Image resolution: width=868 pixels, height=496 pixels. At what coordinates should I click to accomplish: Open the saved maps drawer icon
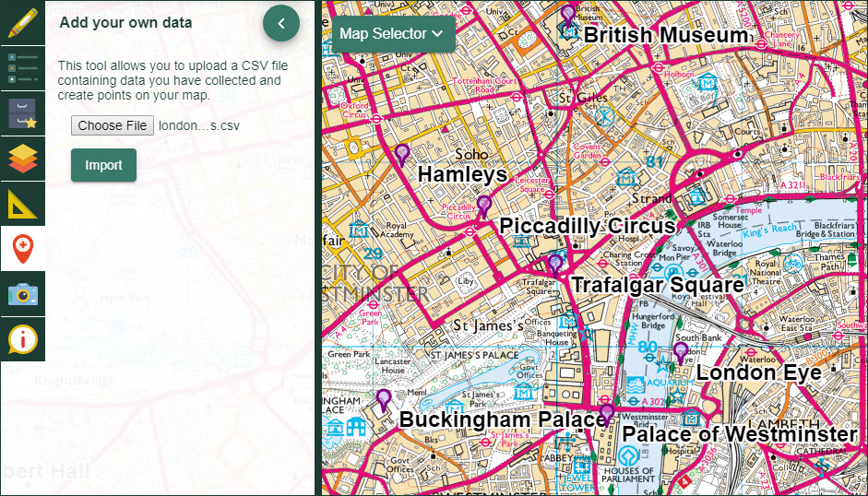pos(22,113)
